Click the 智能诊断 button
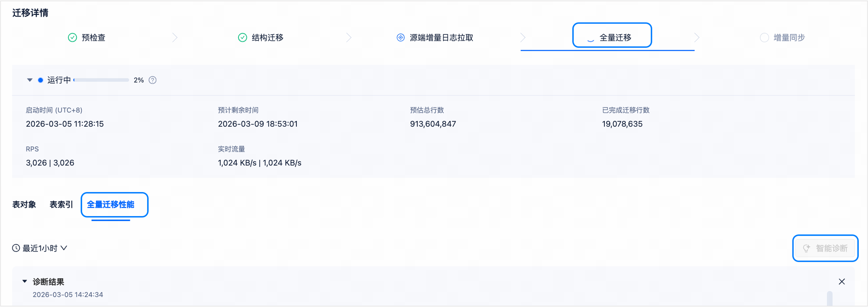Screen dimensions: 868x307 [825, 248]
